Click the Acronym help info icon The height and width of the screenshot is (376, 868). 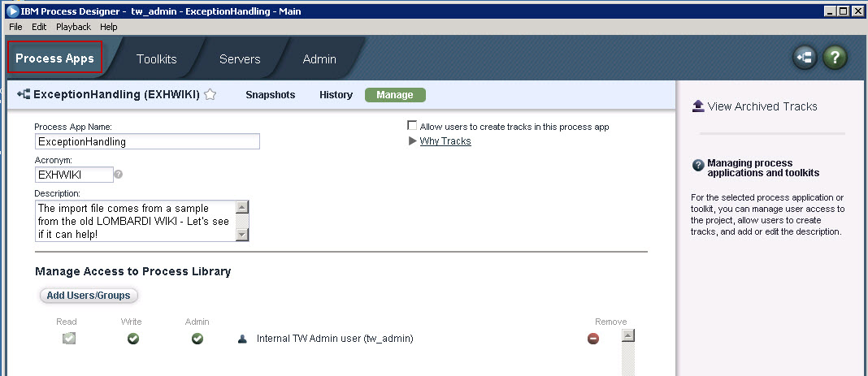(119, 174)
